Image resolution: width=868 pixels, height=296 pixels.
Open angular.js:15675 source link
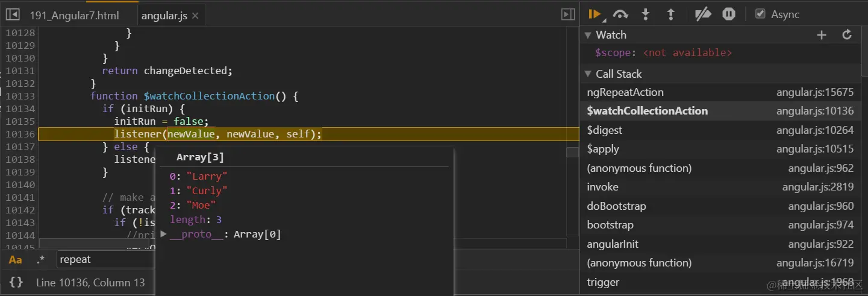coord(815,92)
